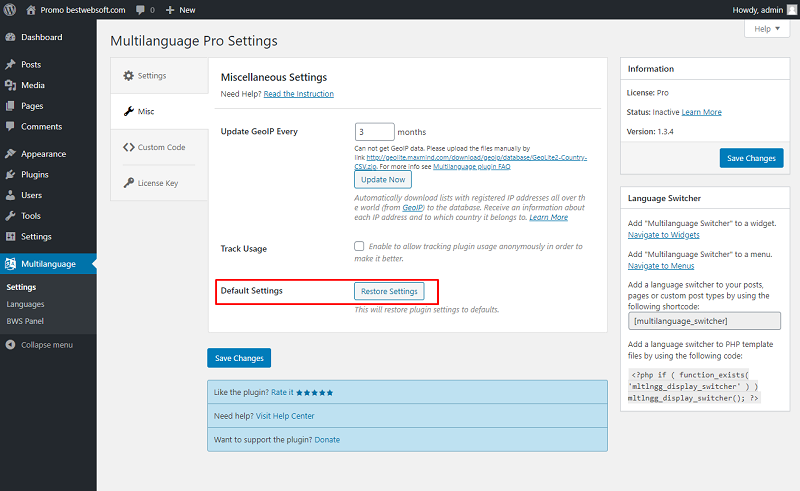Click the wrench icon of Misc tab
This screenshot has width=800, height=491.
point(129,111)
